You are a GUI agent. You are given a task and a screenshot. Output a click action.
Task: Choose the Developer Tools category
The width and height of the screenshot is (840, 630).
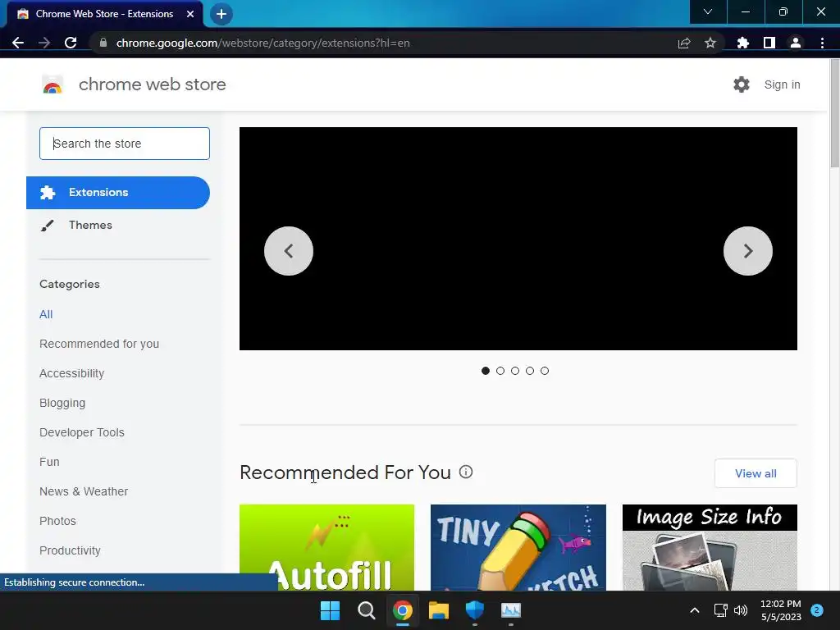pos(82,432)
